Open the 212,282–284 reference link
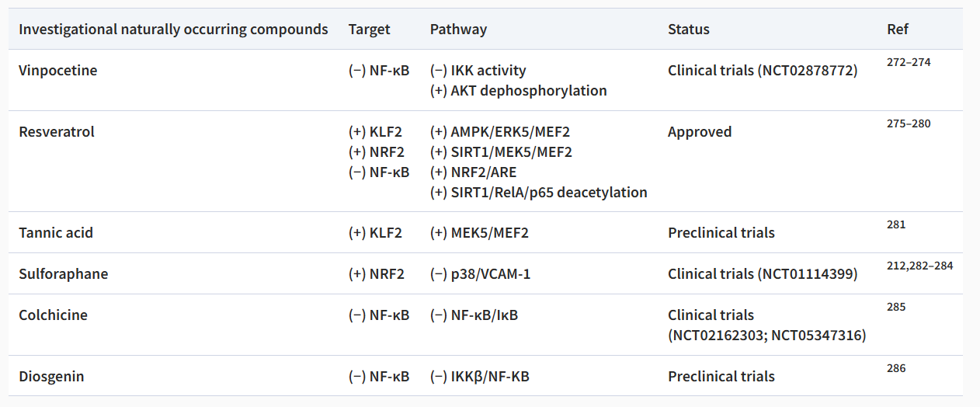Image resolution: width=980 pixels, height=407 pixels. click(x=919, y=266)
